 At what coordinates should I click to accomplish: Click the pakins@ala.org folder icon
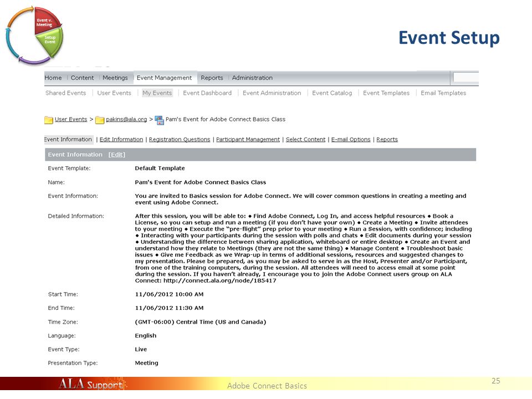click(100, 120)
